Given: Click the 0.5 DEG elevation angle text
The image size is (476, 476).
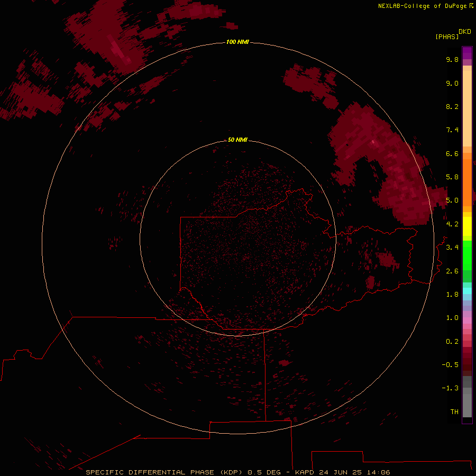Looking at the screenshot, I should tap(264, 472).
